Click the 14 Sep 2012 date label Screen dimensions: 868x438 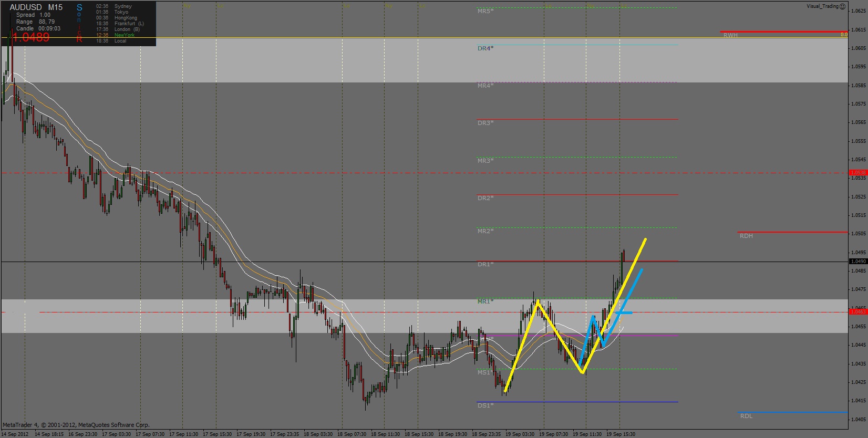click(15, 434)
